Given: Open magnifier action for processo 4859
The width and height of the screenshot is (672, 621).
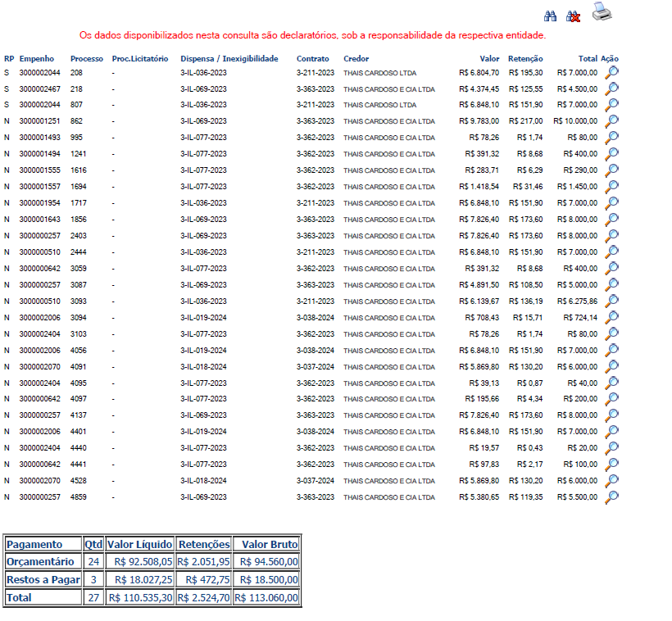Looking at the screenshot, I should [x=611, y=496].
